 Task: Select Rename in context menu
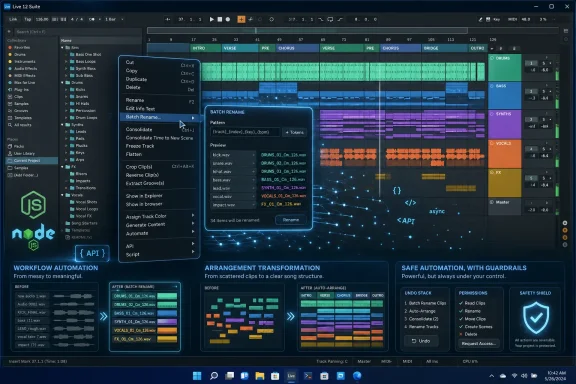(159, 100)
